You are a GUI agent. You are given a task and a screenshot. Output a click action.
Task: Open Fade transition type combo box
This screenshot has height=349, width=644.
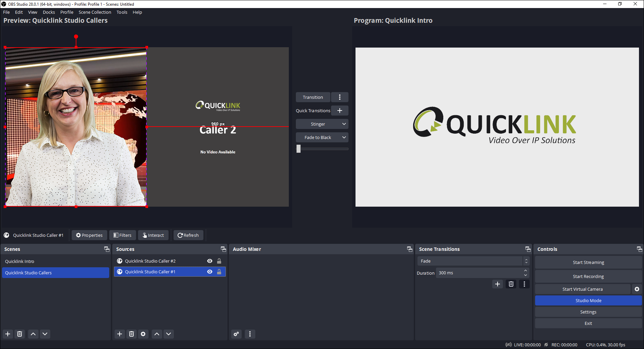pyautogui.click(x=473, y=261)
